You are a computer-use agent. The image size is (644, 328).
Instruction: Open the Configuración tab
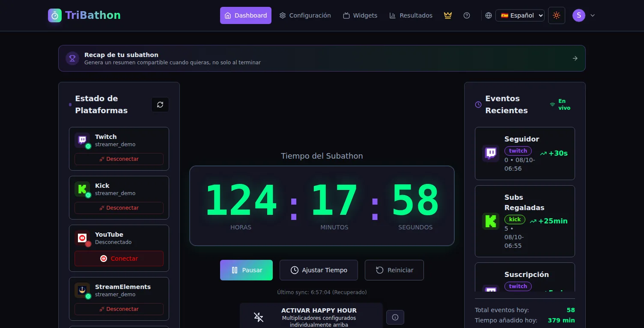click(305, 15)
